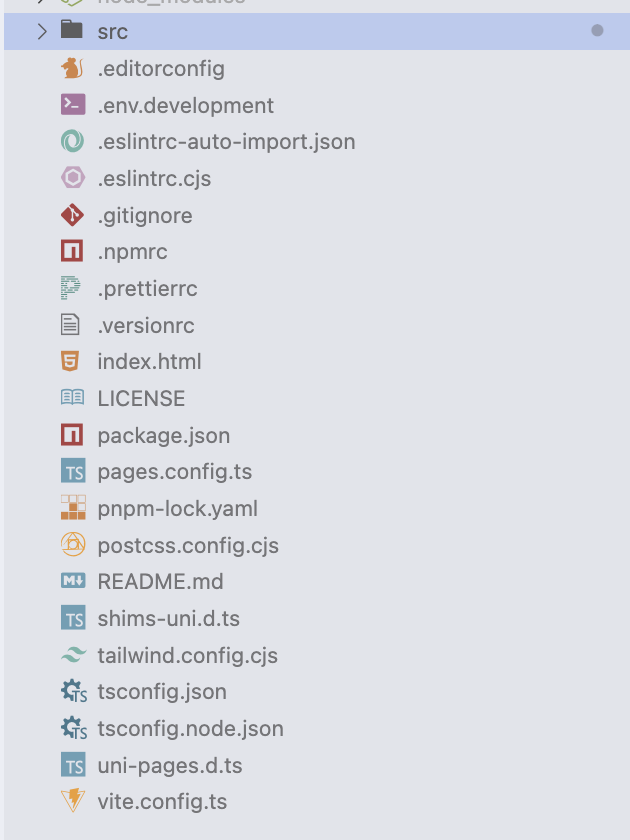Click the pnpm-lock.yaml blocks icon
The image size is (630, 840).
pos(72,508)
